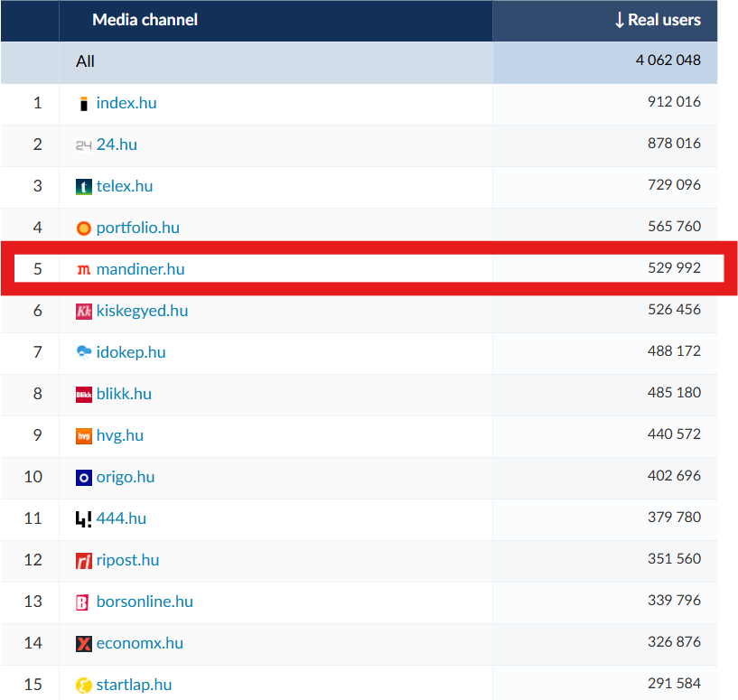Open the index.hu link
The image size is (738, 700).
tap(126, 103)
